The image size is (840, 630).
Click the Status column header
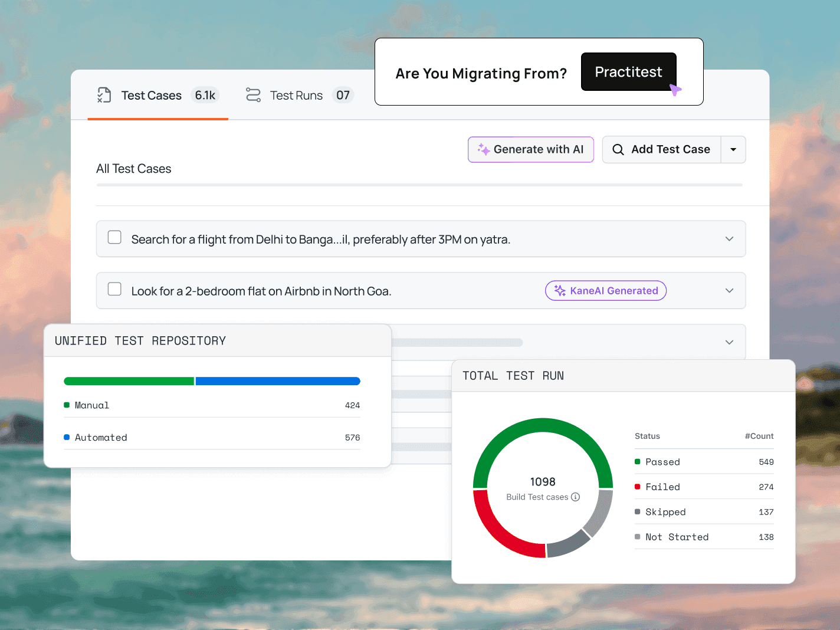[647, 436]
